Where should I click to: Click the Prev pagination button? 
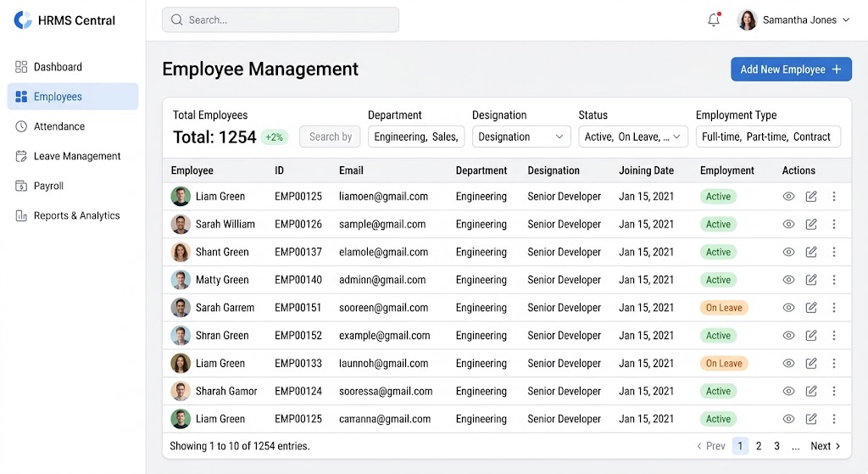point(711,446)
